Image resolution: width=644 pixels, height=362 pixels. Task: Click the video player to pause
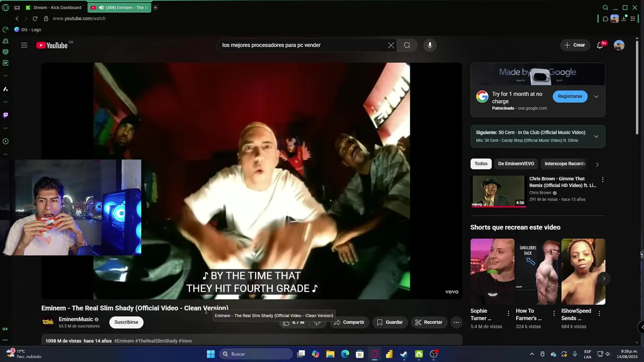tap(252, 181)
